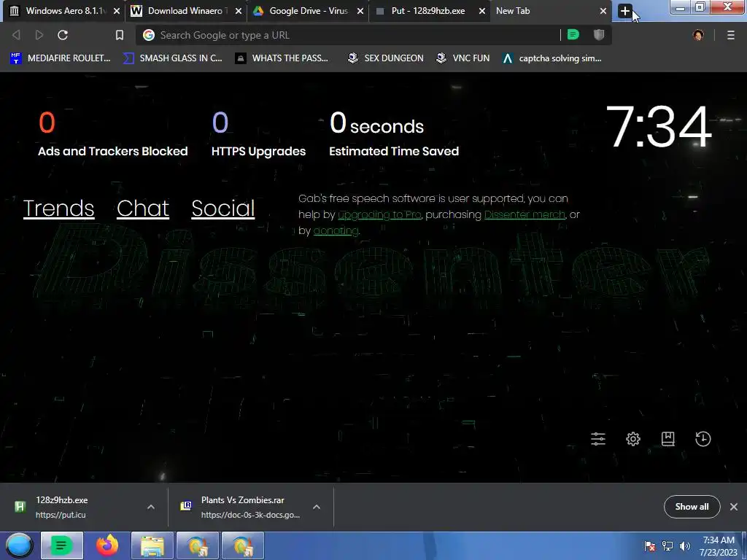Screen dimensions: 747x560
Task: Follow the Dissenter merch link
Action: click(x=525, y=215)
